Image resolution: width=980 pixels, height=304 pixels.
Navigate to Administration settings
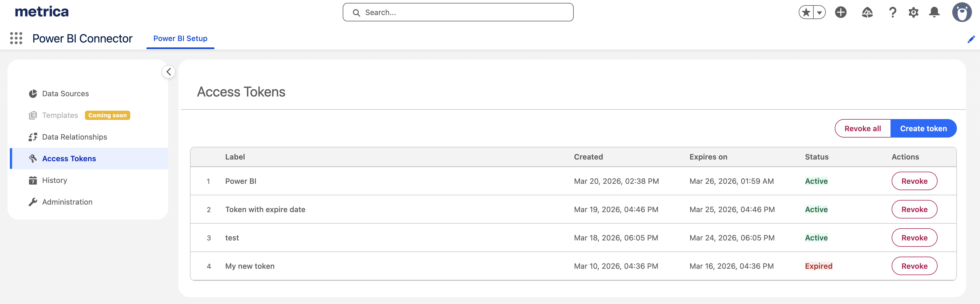[67, 202]
